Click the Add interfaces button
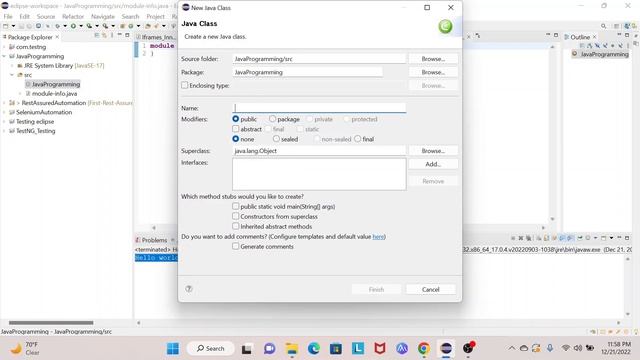The height and width of the screenshot is (360, 640). point(433,164)
